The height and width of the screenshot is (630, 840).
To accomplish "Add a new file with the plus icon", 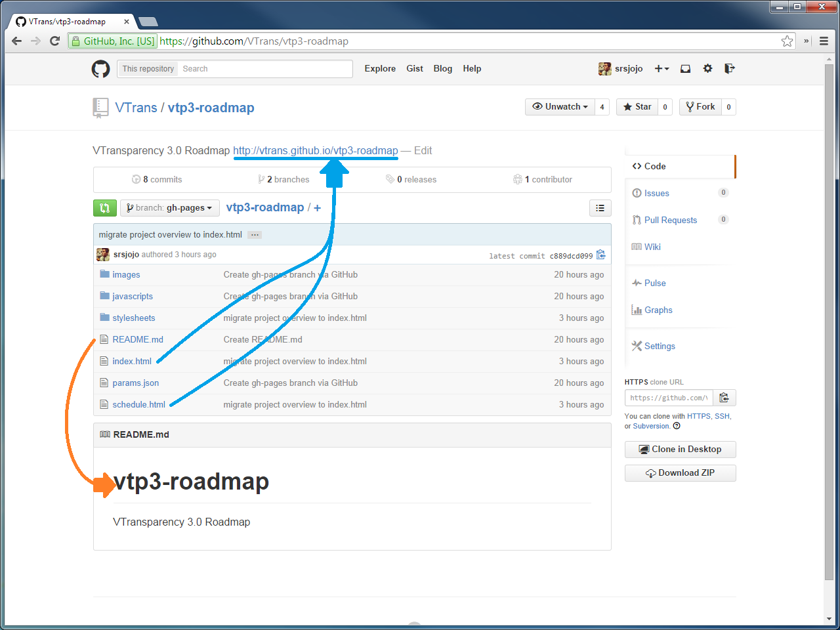I will tap(318, 208).
